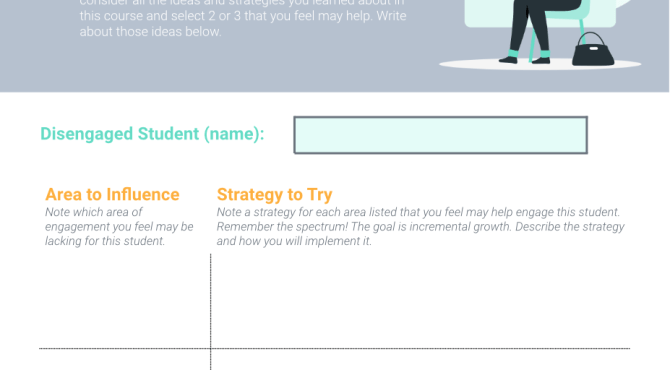This screenshot has height=370, width=670.
Task: Click the second-row Area cell below the divider
Action: point(125,360)
